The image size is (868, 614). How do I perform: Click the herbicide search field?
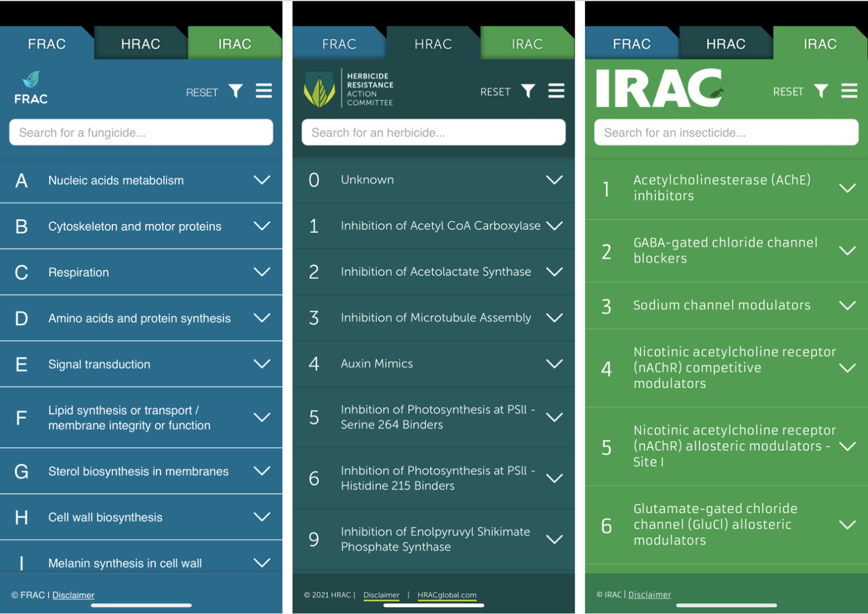[x=433, y=132]
